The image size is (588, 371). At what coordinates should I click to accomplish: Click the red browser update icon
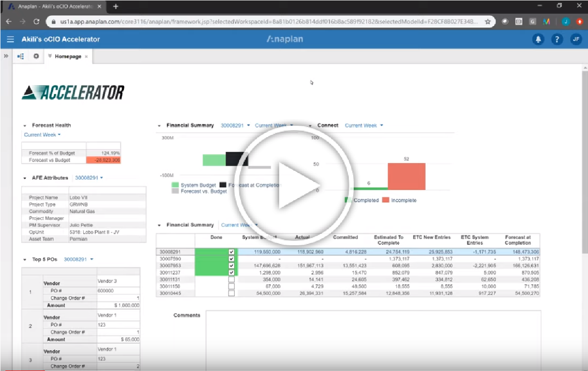(579, 21)
